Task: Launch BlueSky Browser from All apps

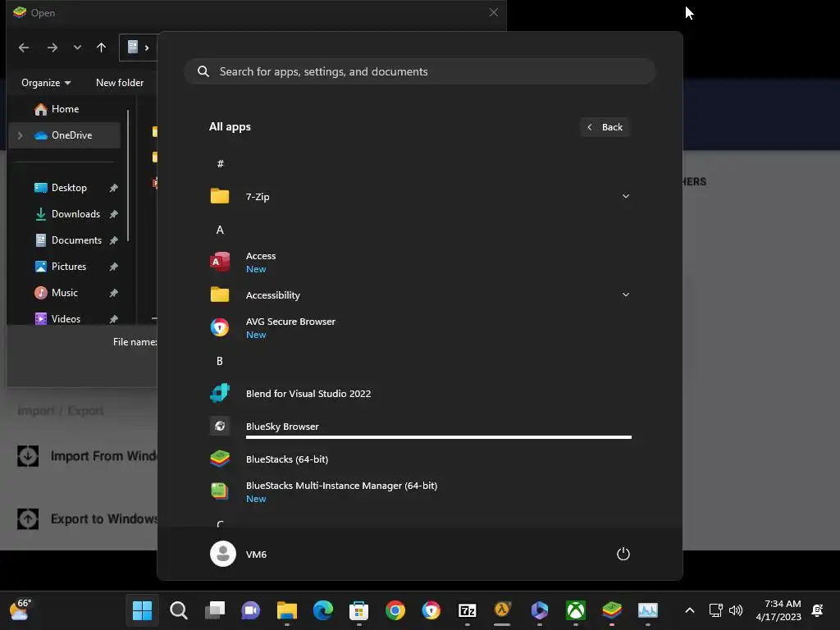Action: 419,426
